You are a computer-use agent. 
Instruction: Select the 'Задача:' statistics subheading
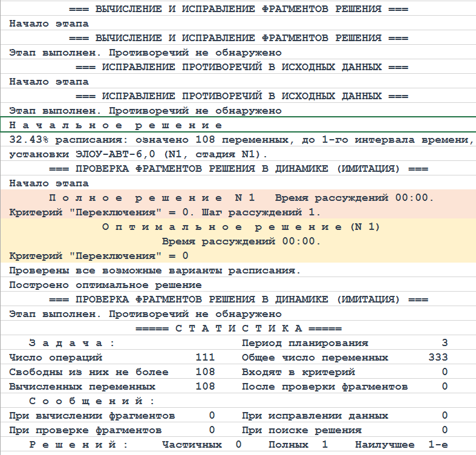[72, 343]
